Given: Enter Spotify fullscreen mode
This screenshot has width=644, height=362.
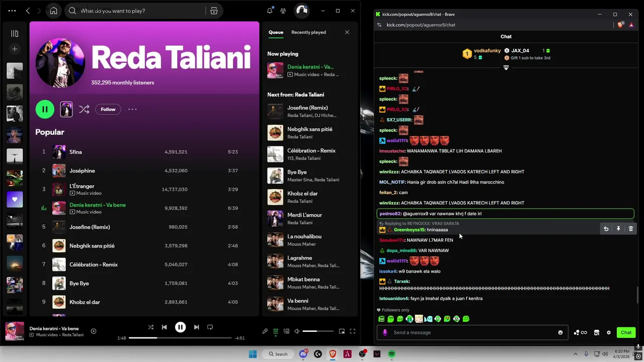Looking at the screenshot, I should [353, 331].
